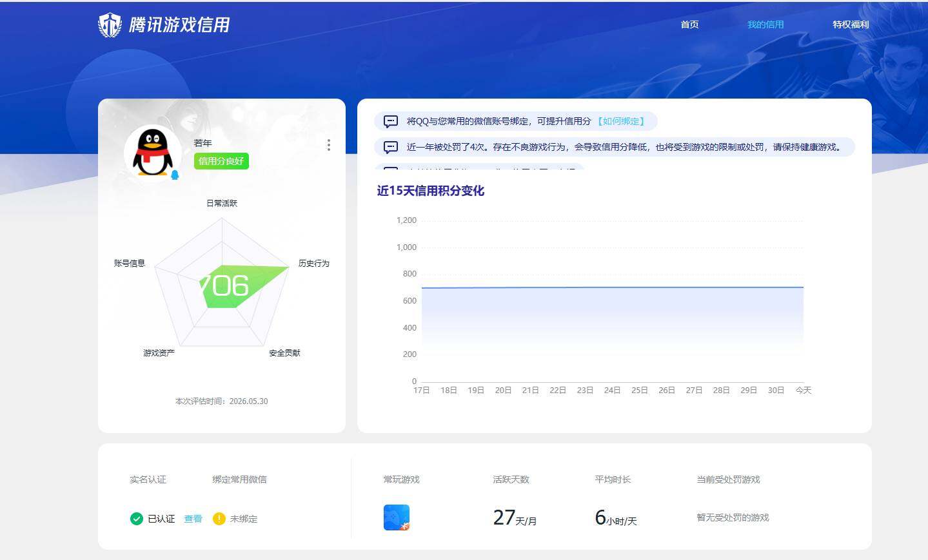
Task: Click the 实名认证 label
Action: coord(148,479)
